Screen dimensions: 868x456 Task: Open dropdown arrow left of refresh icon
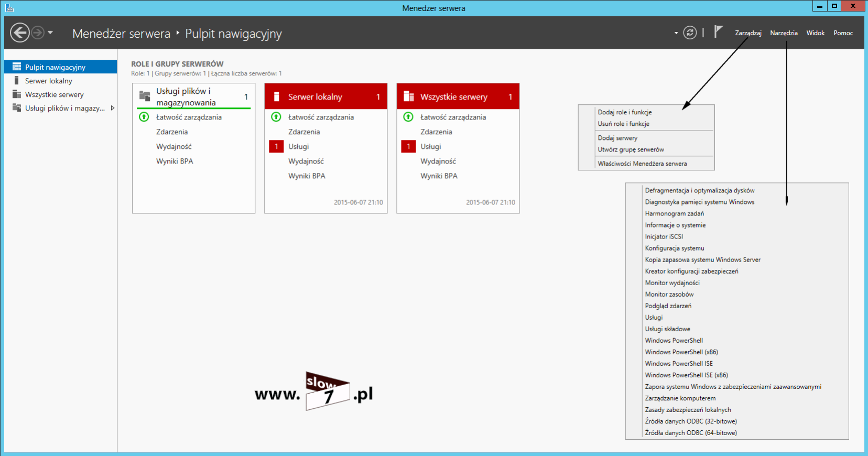676,33
